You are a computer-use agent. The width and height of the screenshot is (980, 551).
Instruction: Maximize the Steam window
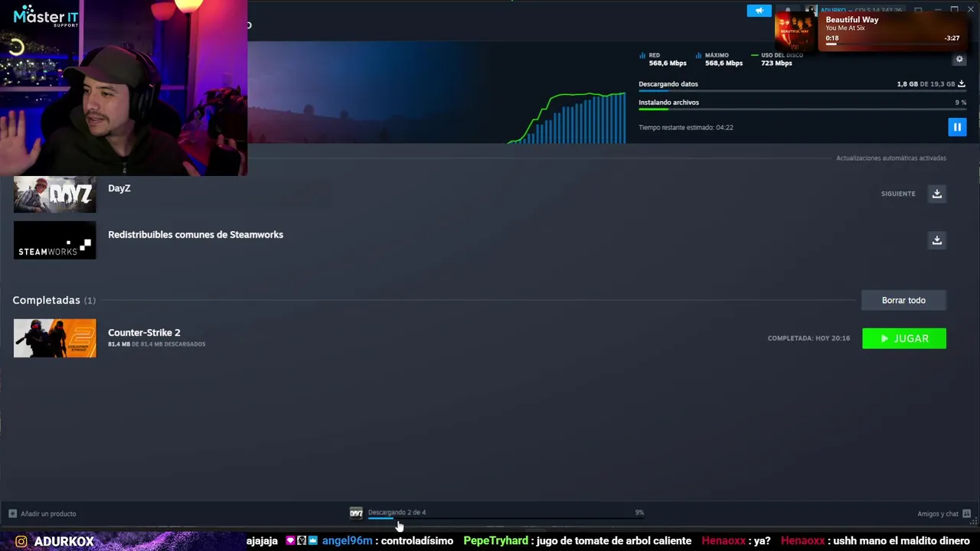coord(954,10)
